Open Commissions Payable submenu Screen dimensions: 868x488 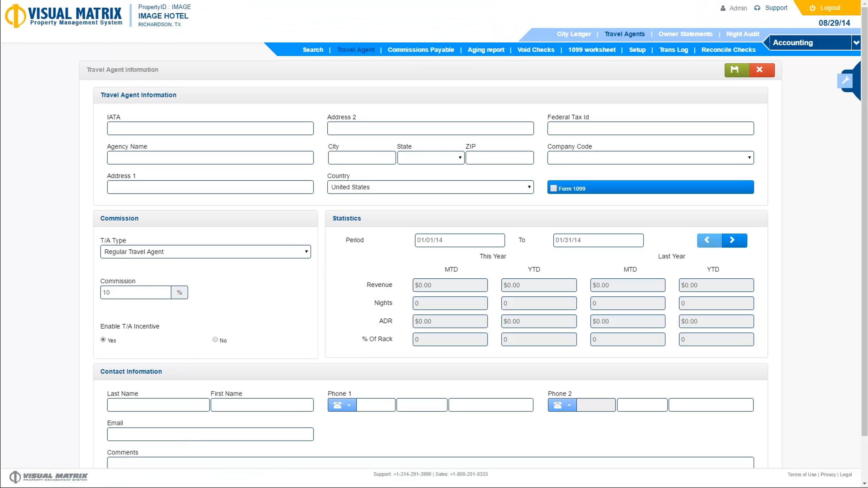[421, 50]
